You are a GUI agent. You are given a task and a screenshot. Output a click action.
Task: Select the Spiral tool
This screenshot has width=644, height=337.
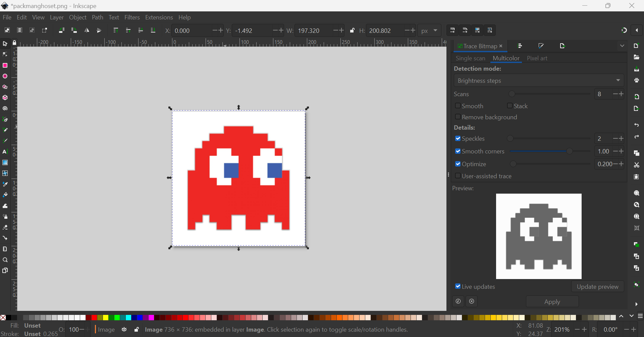(x=5, y=109)
